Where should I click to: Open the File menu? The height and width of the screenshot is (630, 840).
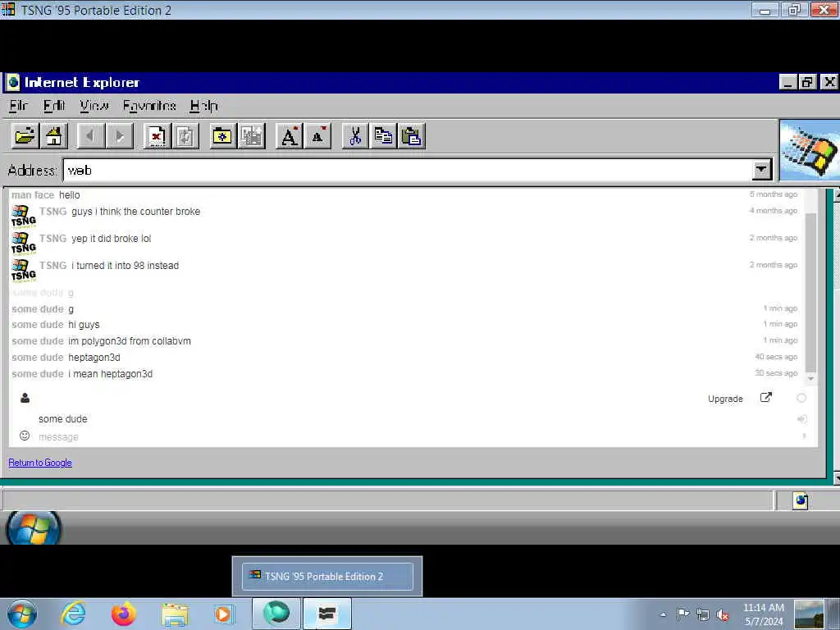[18, 106]
